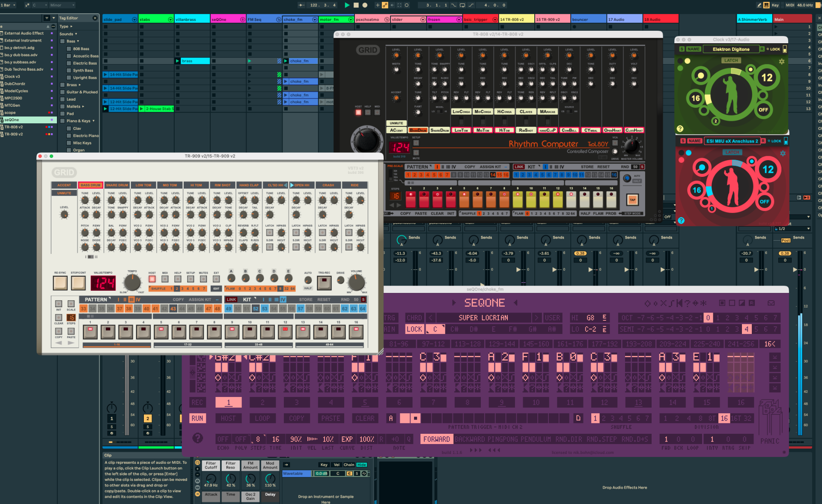Select the villanbrass track header
This screenshot has width=822, height=504.
[192, 19]
